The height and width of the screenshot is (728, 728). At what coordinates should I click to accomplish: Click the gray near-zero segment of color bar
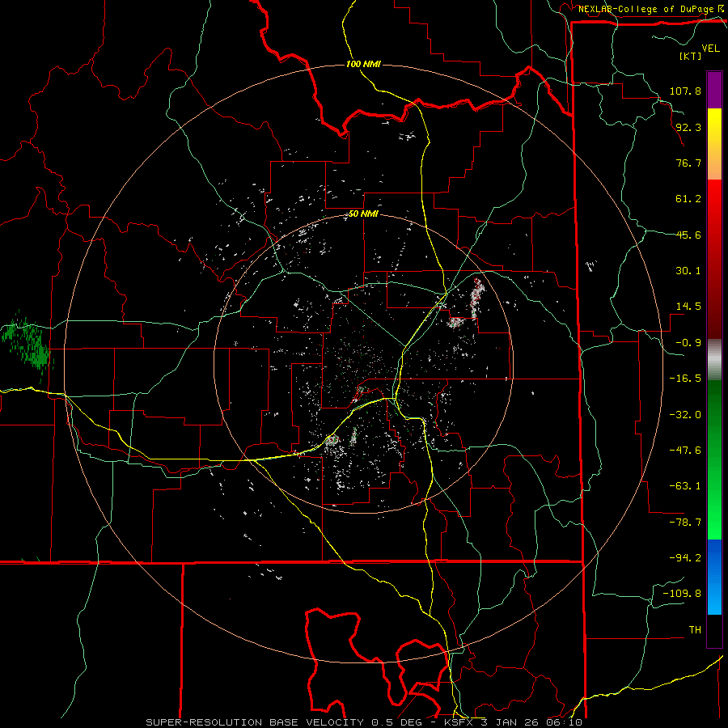point(714,360)
